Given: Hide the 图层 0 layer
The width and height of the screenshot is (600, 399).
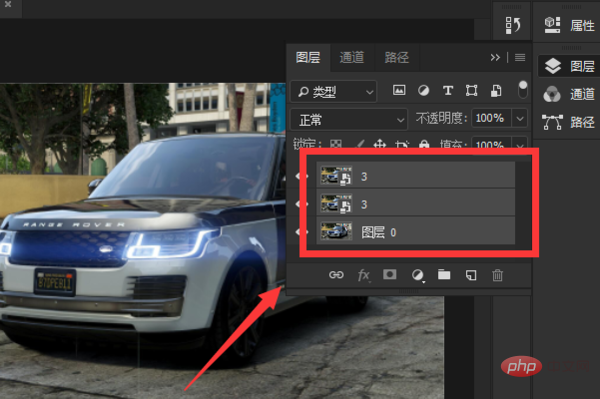Looking at the screenshot, I should [302, 232].
